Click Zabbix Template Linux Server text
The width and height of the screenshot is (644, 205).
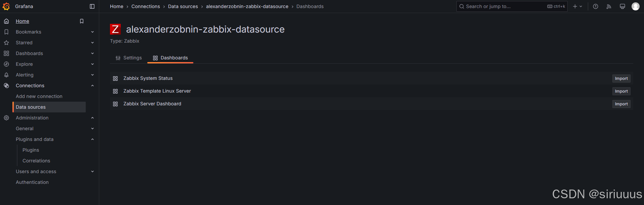[x=157, y=91]
